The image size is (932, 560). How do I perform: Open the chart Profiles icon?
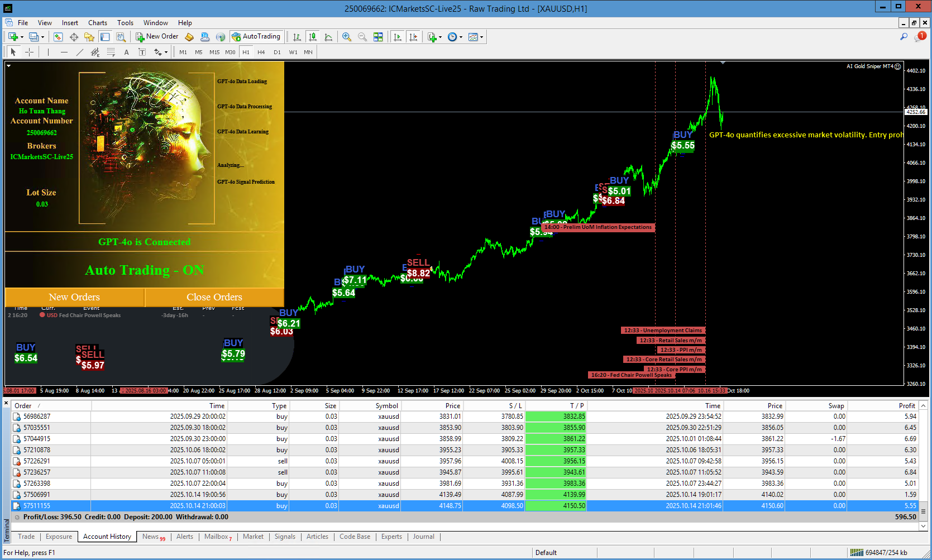tap(34, 37)
